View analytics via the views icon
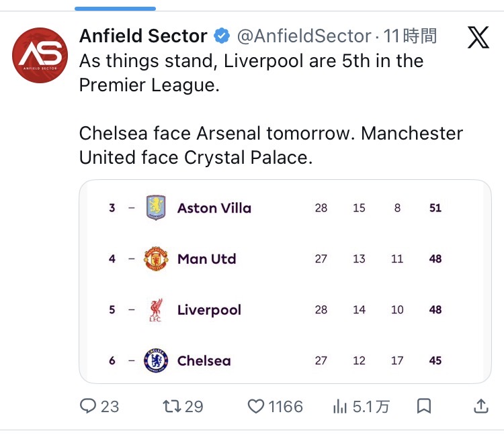504x437 pixels. [x=340, y=405]
